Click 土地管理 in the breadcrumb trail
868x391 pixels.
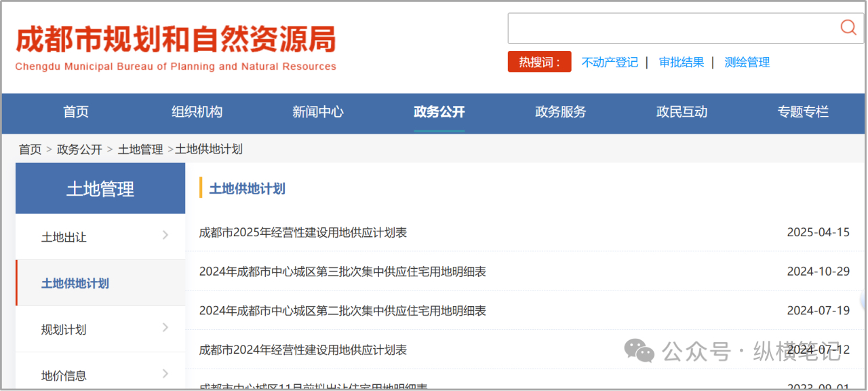click(x=140, y=149)
